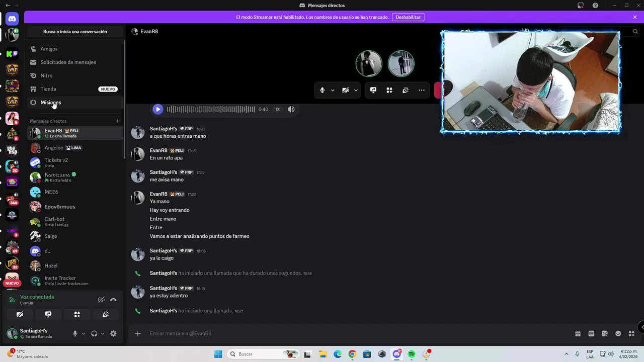
Task: Click the taskbar Buscar search box
Action: pyautogui.click(x=263, y=354)
